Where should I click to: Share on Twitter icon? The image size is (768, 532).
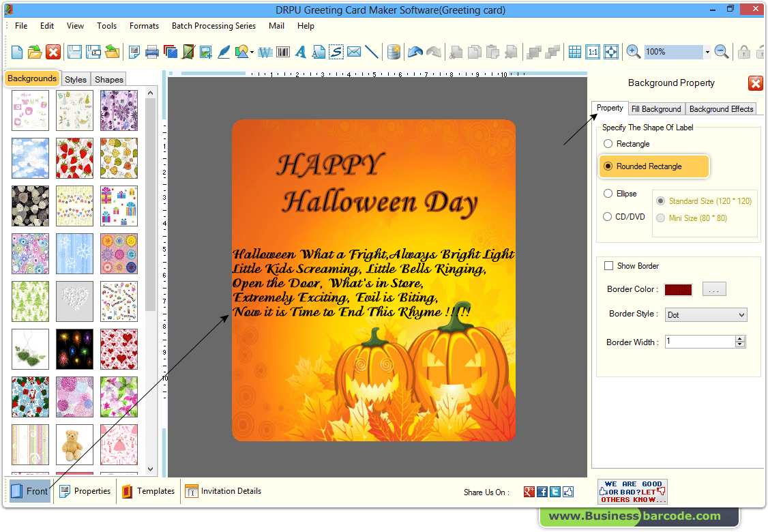pyautogui.click(x=555, y=492)
